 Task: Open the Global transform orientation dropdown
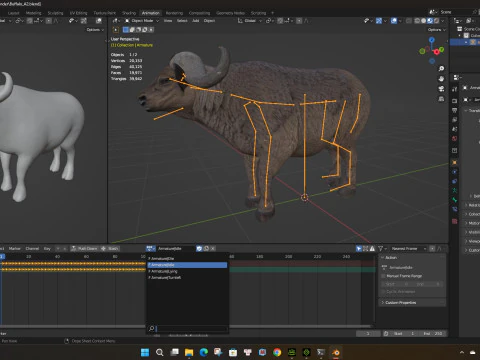coord(250,21)
